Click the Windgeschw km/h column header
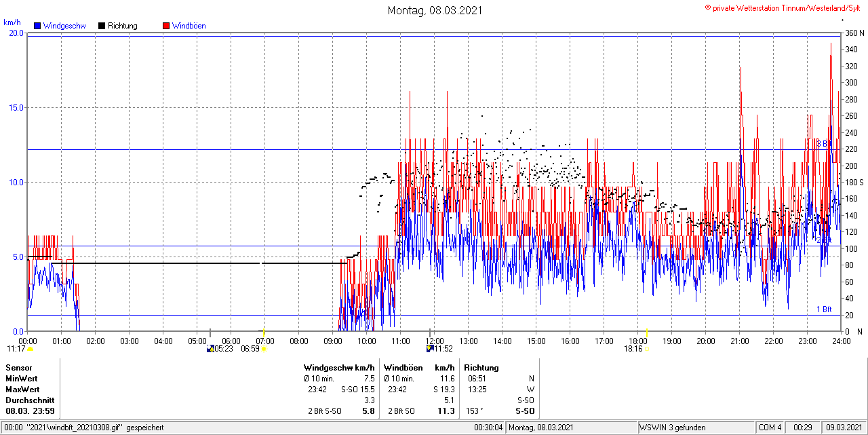 tap(339, 368)
